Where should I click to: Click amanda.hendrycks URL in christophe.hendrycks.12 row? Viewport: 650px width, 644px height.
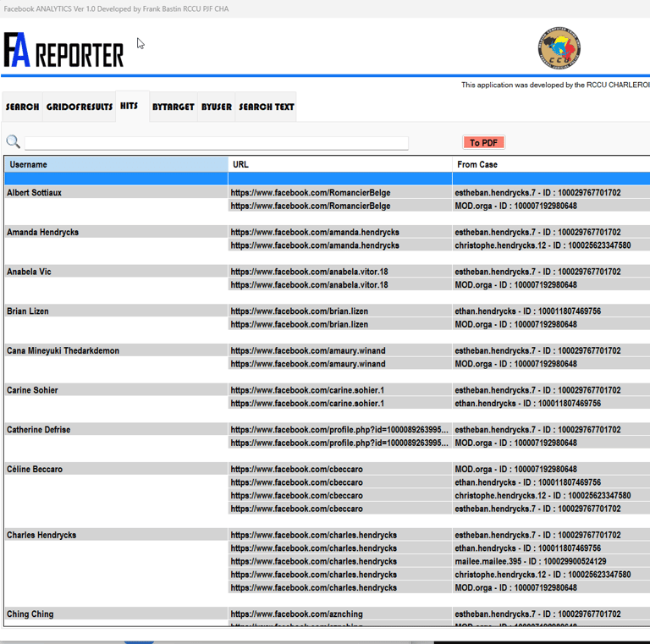tap(340, 245)
